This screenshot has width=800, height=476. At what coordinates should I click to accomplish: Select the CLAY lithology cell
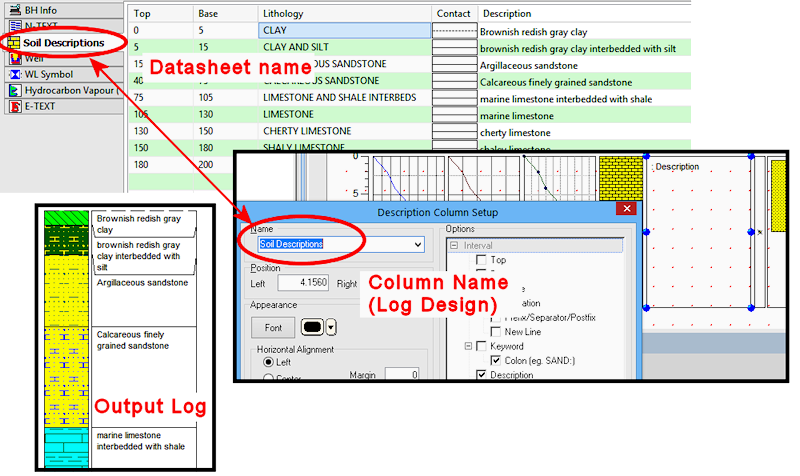coord(344,32)
